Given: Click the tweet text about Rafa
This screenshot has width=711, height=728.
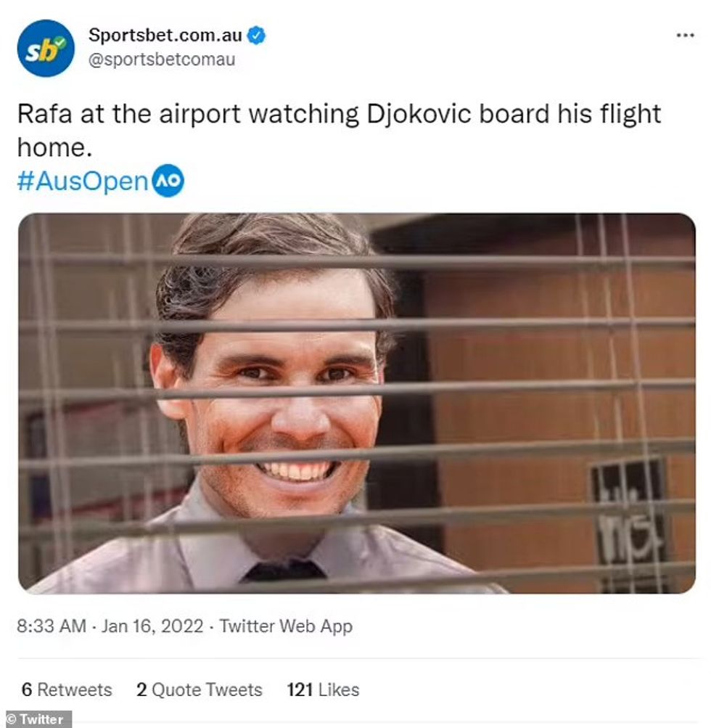Looking at the screenshot, I should click(339, 131).
